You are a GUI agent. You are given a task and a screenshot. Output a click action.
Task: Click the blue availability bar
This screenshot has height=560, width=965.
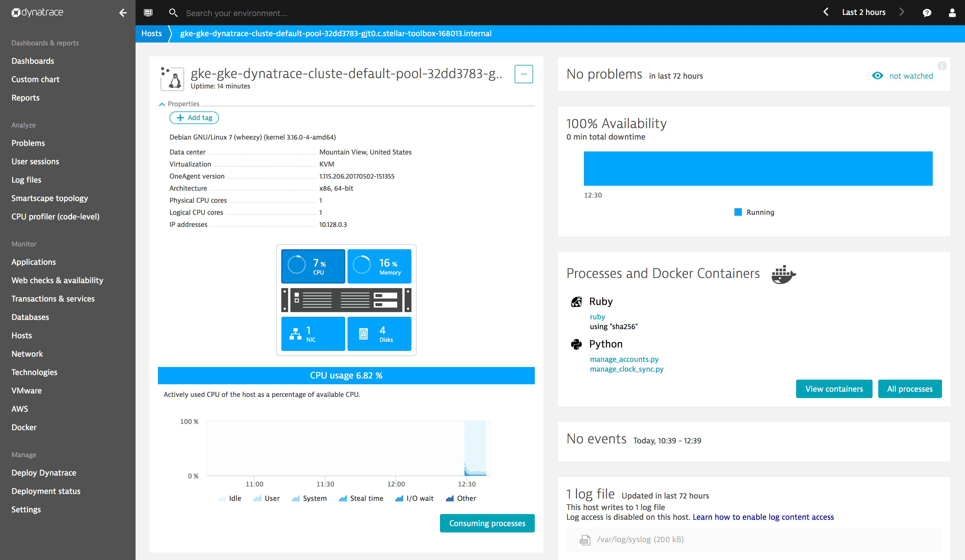click(758, 169)
